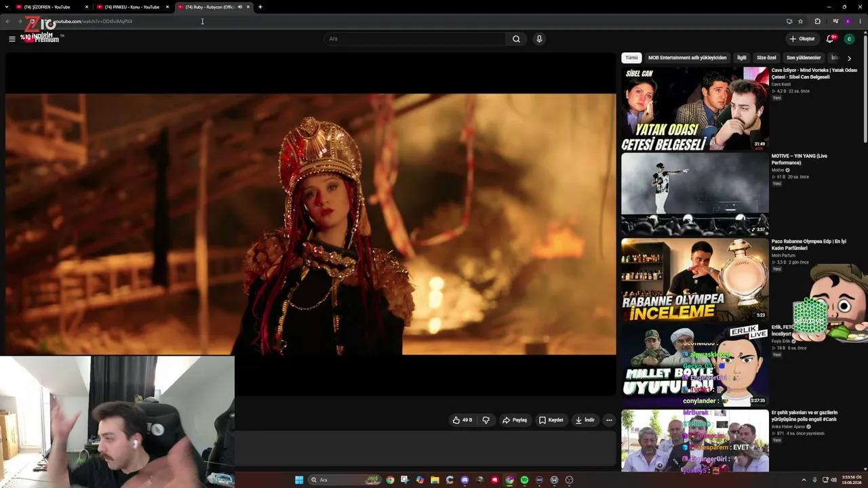The height and width of the screenshot is (488, 868).
Task: Open Google Chrome from the taskbar
Action: [390, 480]
